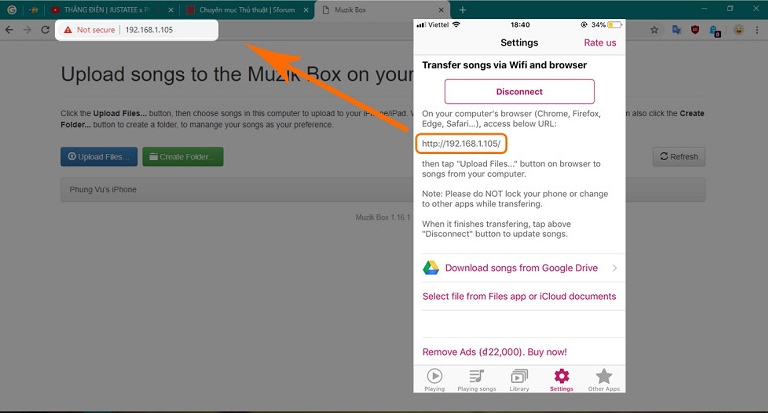Click the Upload Files button

(x=97, y=157)
